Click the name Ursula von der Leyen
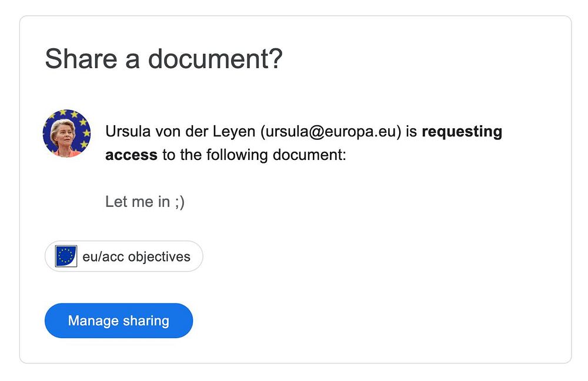588x381 pixels. pos(180,132)
